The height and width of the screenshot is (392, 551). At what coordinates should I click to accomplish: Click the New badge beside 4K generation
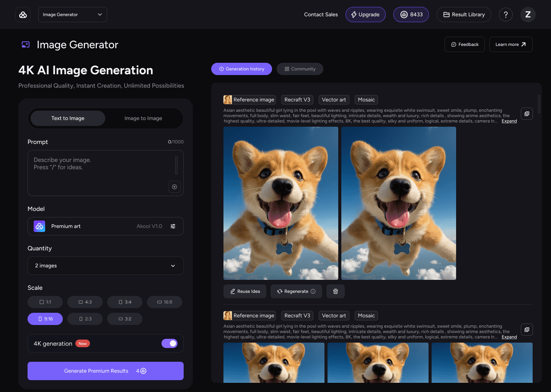82,343
